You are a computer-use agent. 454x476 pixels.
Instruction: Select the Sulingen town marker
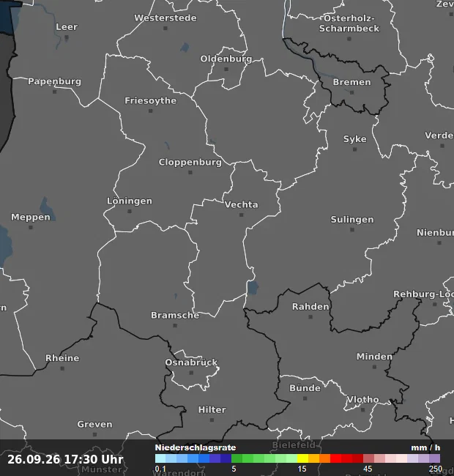pos(352,230)
